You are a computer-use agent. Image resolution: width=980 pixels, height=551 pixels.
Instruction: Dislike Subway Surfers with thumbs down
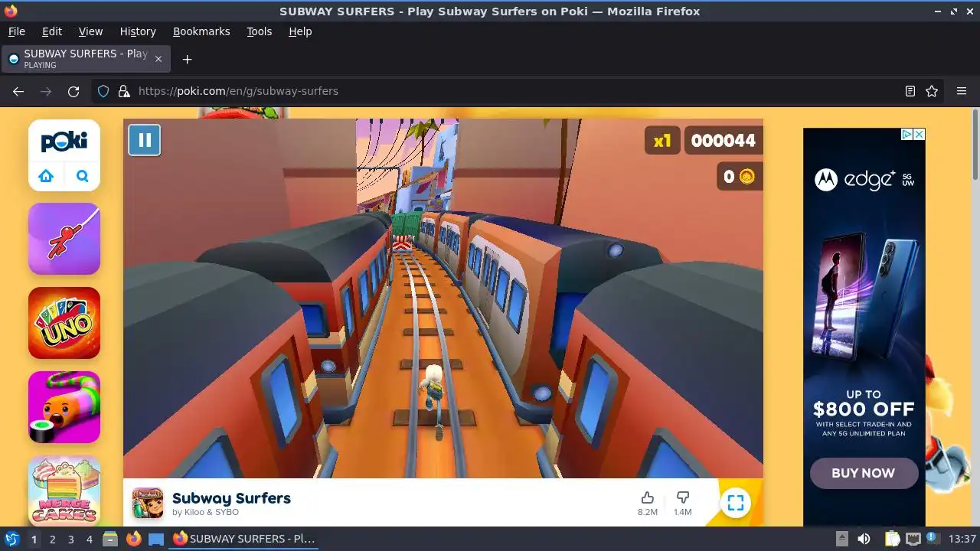683,498
